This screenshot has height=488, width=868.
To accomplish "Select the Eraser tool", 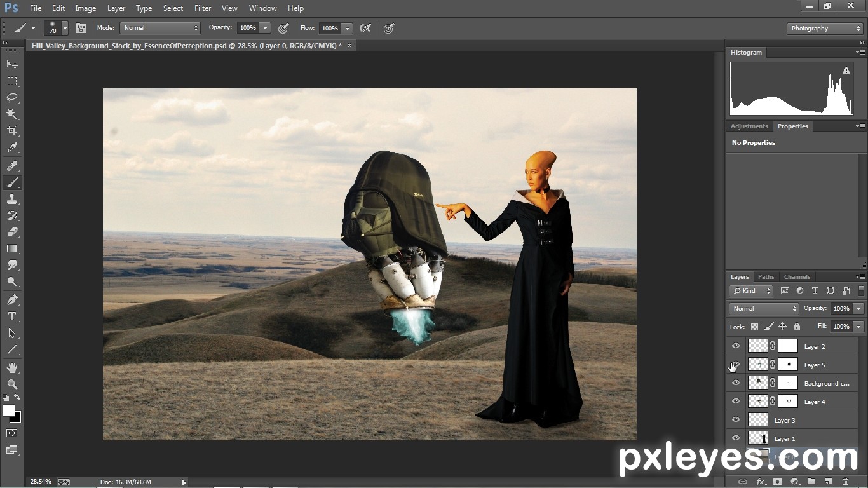I will pyautogui.click(x=12, y=232).
